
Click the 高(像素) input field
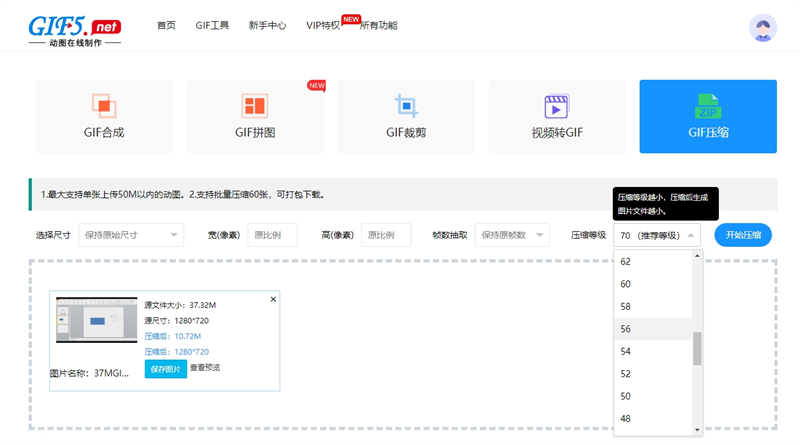386,235
